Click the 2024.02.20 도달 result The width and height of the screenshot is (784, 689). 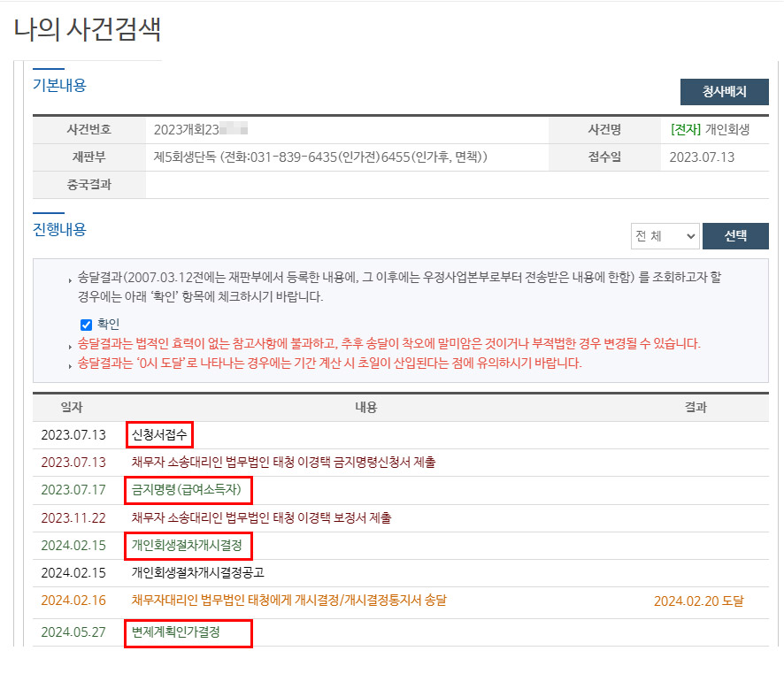pyautogui.click(x=698, y=601)
